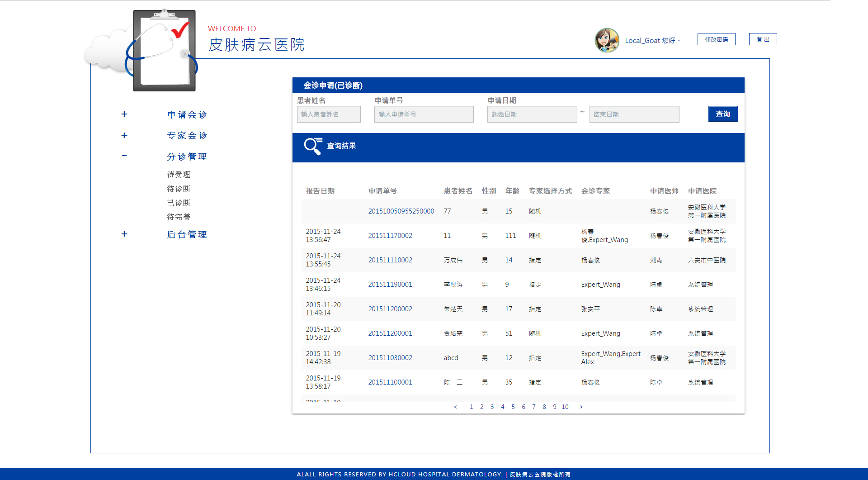Go to next page arrow
Image resolution: width=868 pixels, height=480 pixels.
tap(581, 407)
